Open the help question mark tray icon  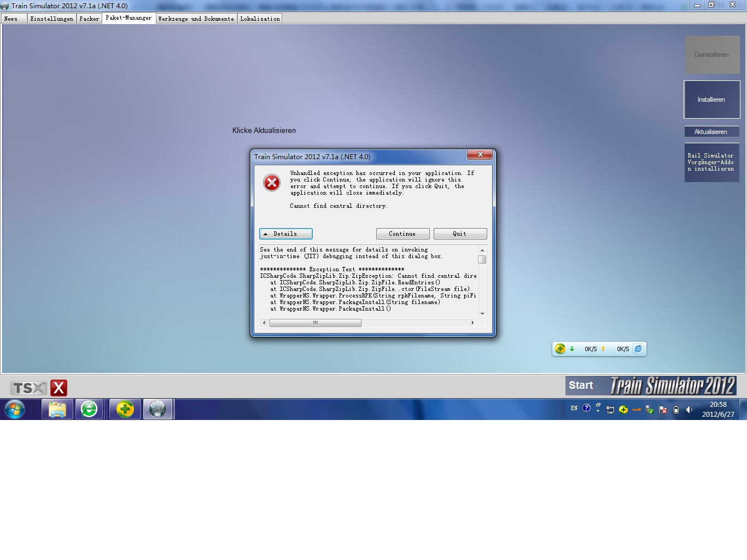pos(586,408)
